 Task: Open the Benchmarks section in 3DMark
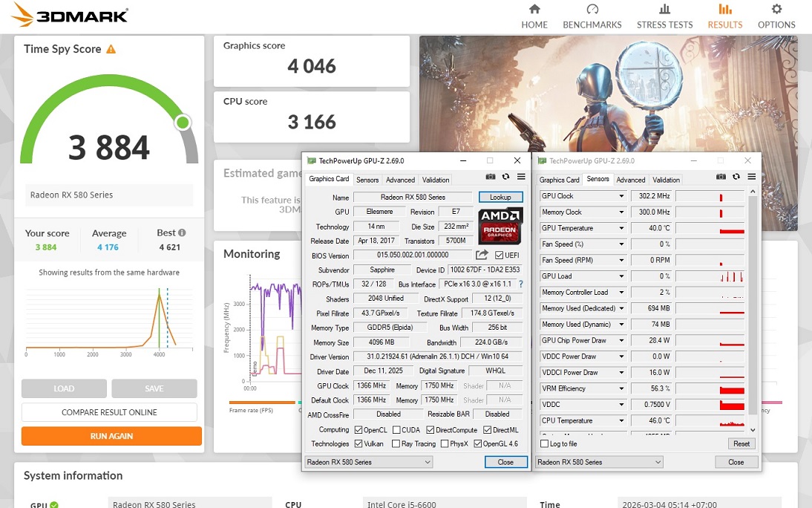592,16
